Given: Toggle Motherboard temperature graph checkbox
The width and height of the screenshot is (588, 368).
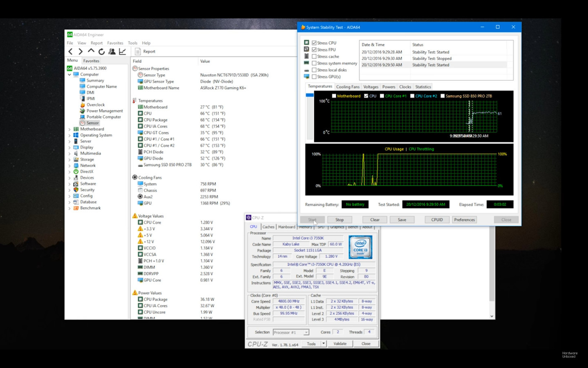Looking at the screenshot, I should tap(334, 96).
